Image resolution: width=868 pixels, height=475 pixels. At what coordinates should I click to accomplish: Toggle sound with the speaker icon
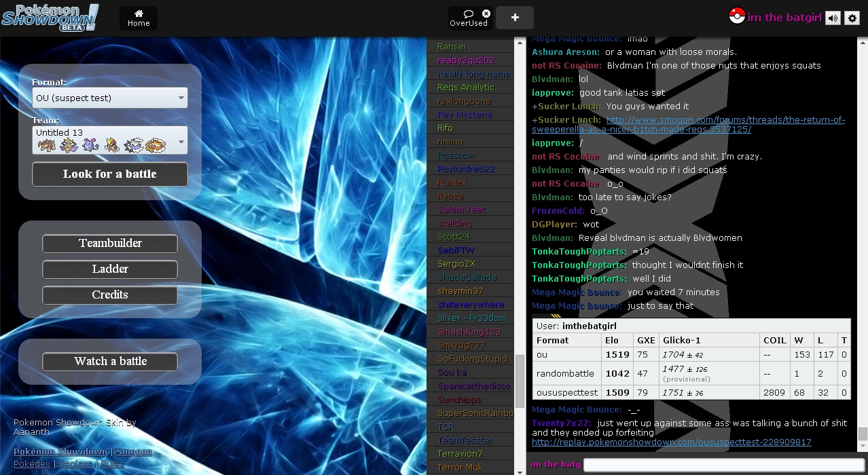coord(833,18)
